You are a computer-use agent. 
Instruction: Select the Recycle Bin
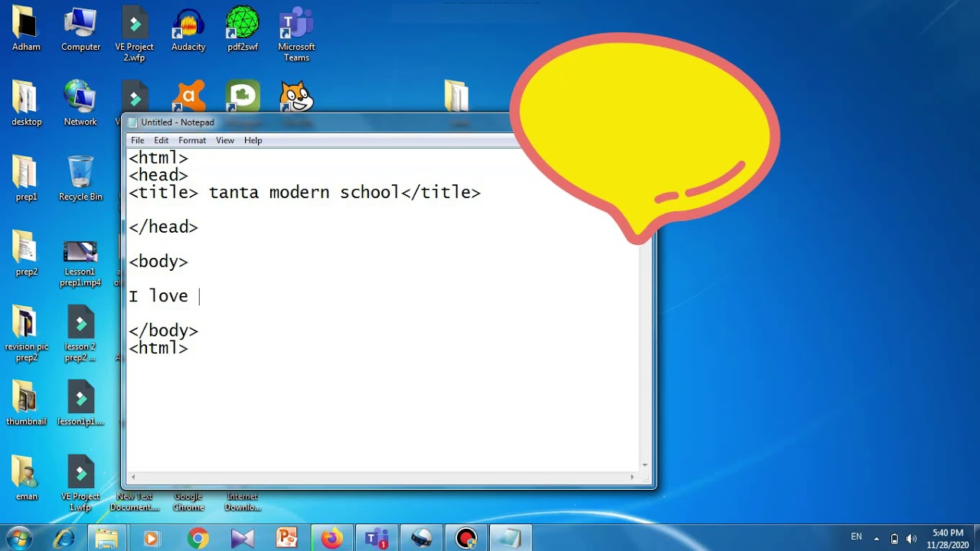[x=80, y=178]
